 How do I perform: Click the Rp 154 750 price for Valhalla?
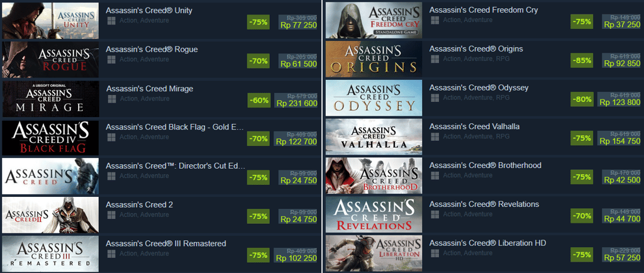(x=621, y=142)
